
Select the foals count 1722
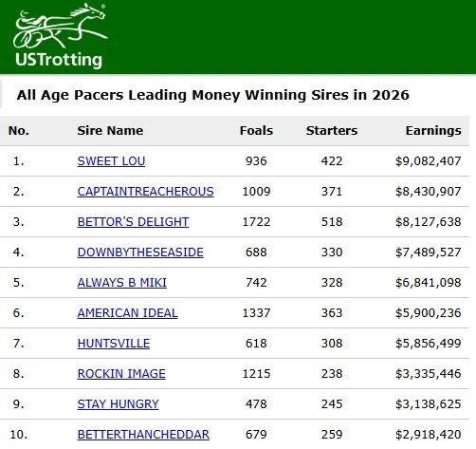point(256,222)
